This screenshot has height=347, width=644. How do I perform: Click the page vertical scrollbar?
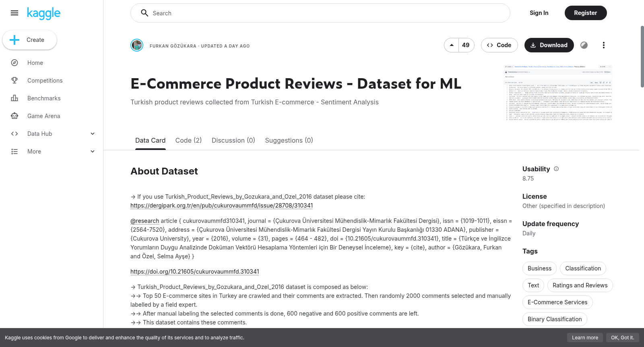coord(642,56)
